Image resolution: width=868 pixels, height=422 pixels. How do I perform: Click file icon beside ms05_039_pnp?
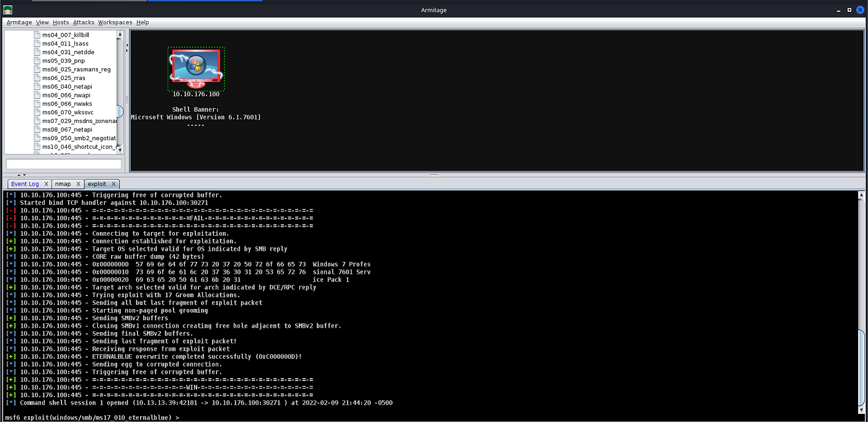click(x=37, y=61)
